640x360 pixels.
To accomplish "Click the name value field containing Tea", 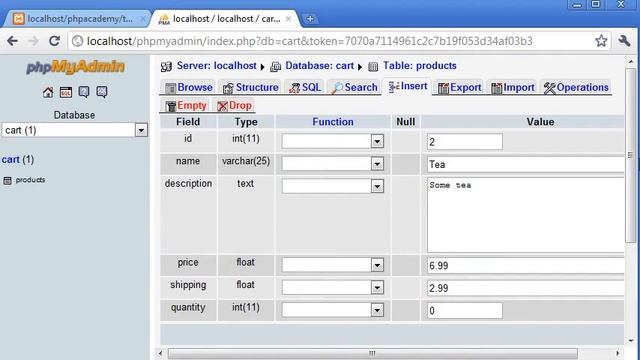I will pyautogui.click(x=526, y=164).
